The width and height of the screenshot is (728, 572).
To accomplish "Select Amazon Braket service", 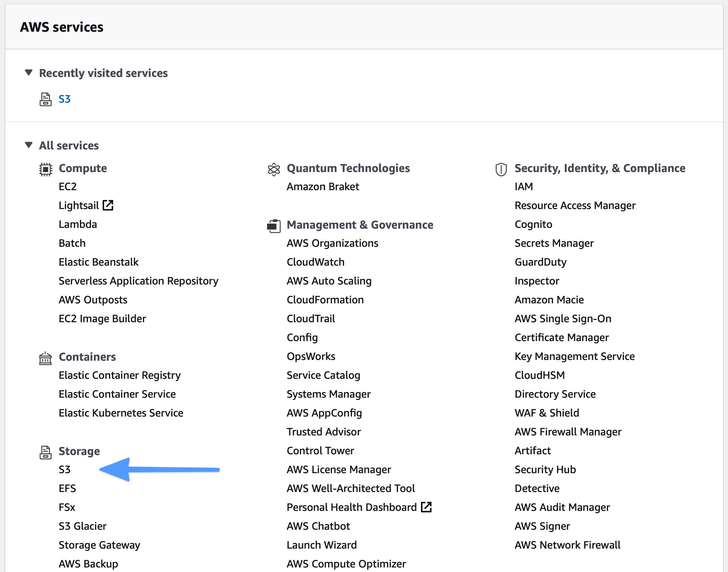I will (323, 186).
